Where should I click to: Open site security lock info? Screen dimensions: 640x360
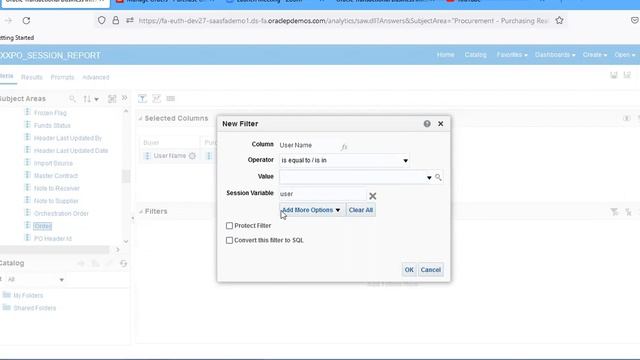tap(116, 20)
